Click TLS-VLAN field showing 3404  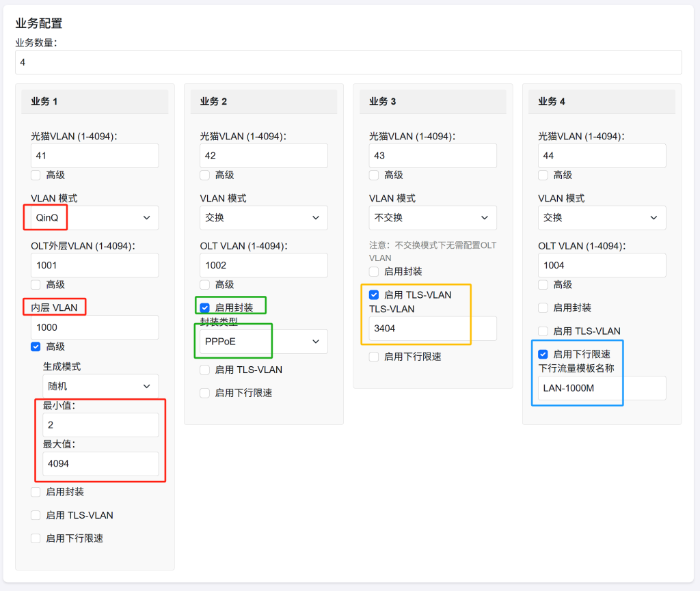pos(433,329)
